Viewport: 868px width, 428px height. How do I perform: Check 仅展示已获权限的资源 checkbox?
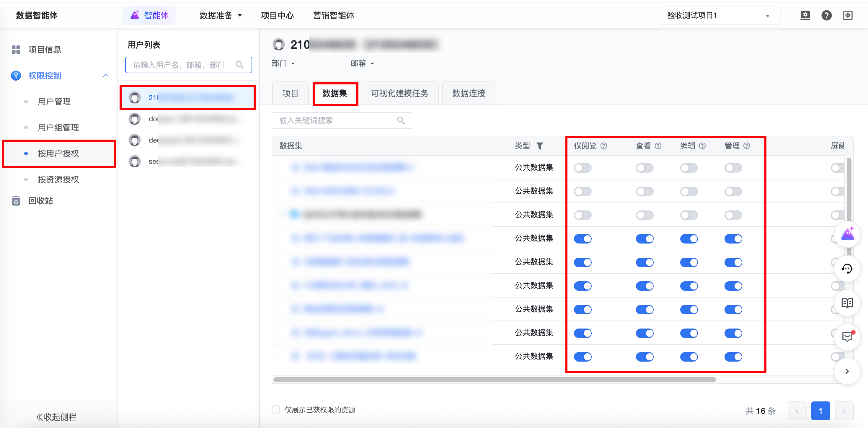[x=276, y=409]
